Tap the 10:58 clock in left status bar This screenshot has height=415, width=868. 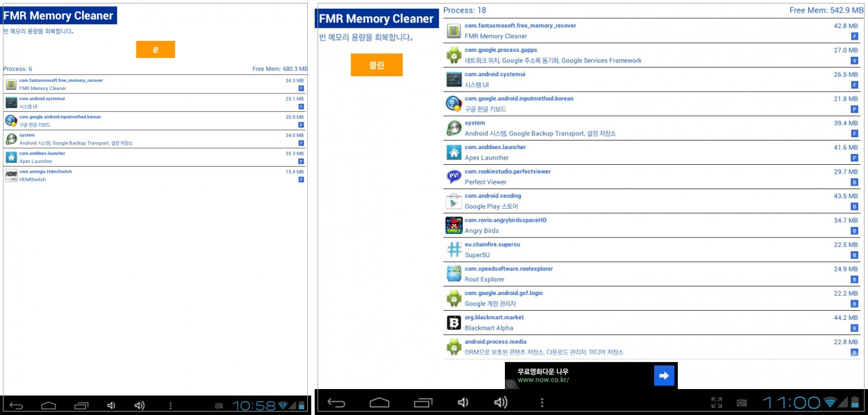254,406
